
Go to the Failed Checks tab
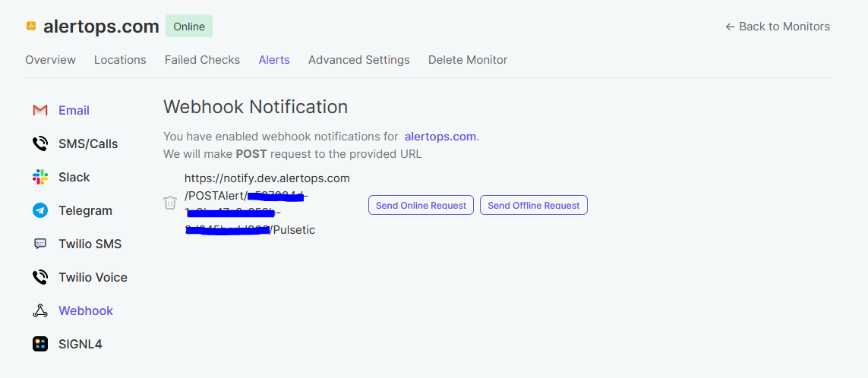click(202, 60)
